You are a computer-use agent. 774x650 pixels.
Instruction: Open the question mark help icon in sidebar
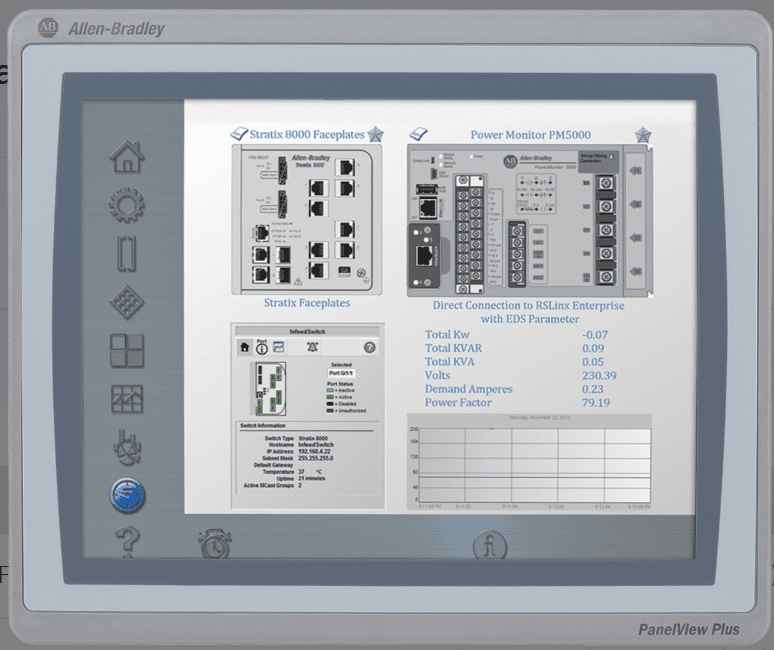127,542
